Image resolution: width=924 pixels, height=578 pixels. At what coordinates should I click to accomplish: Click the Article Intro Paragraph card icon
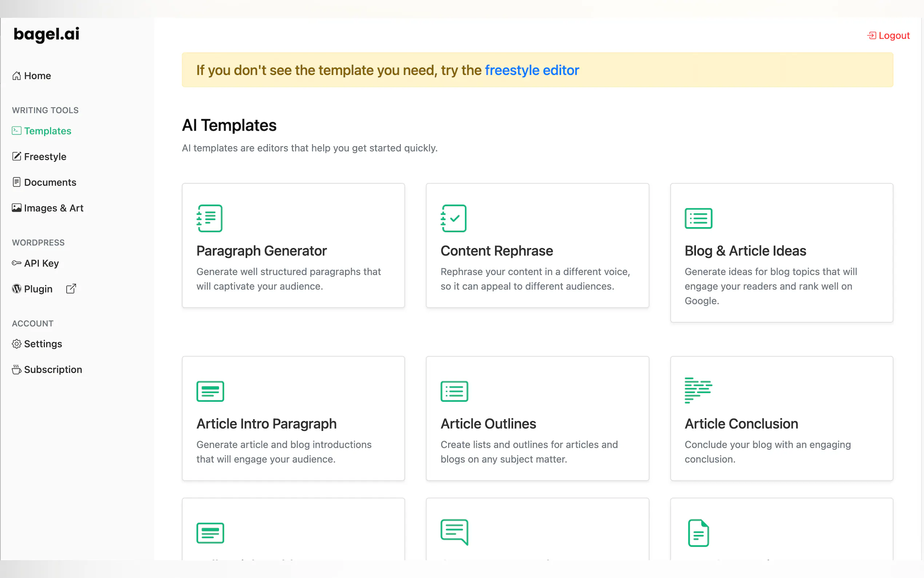[x=210, y=391]
